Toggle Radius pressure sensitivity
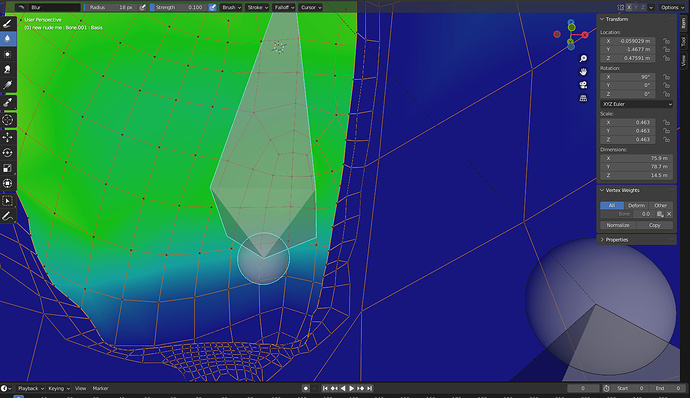690x398 pixels. coord(143,7)
